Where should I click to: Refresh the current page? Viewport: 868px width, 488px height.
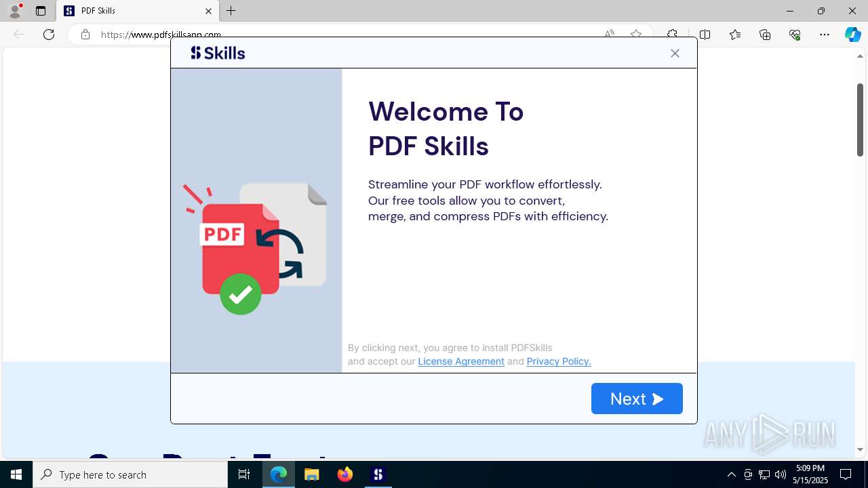(49, 34)
